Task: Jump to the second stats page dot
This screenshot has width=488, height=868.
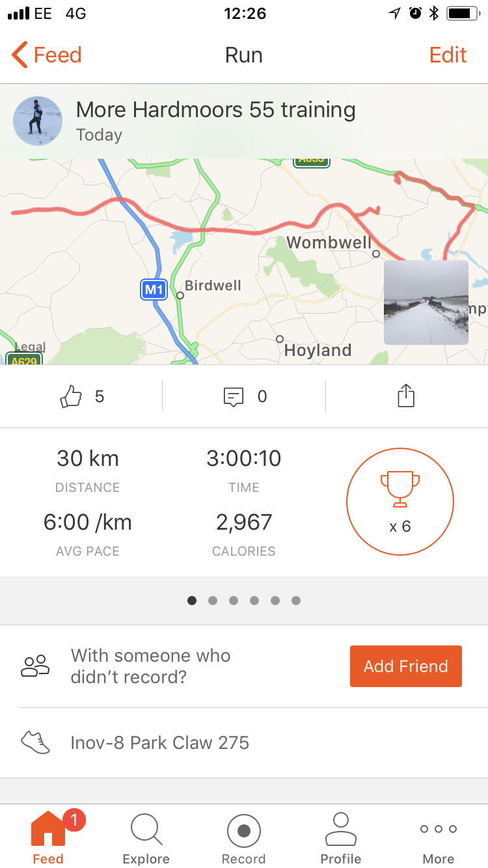Action: tap(213, 601)
